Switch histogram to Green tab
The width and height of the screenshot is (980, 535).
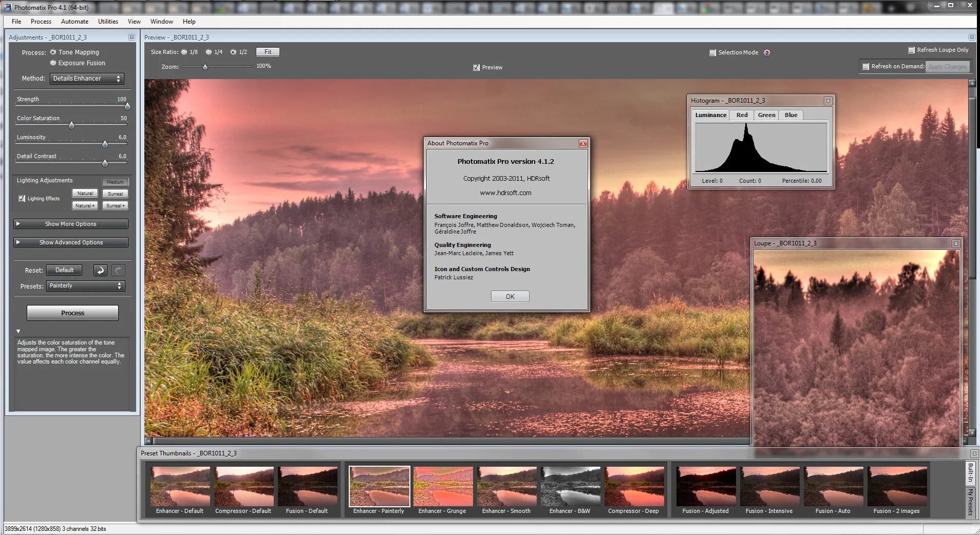(x=766, y=116)
